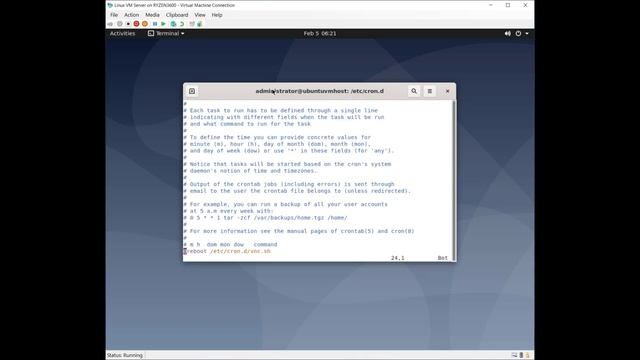The height and width of the screenshot is (360, 640).
Task: Send Ctrl+Alt+Delete using the first toolbar icon
Action: [x=110, y=24]
